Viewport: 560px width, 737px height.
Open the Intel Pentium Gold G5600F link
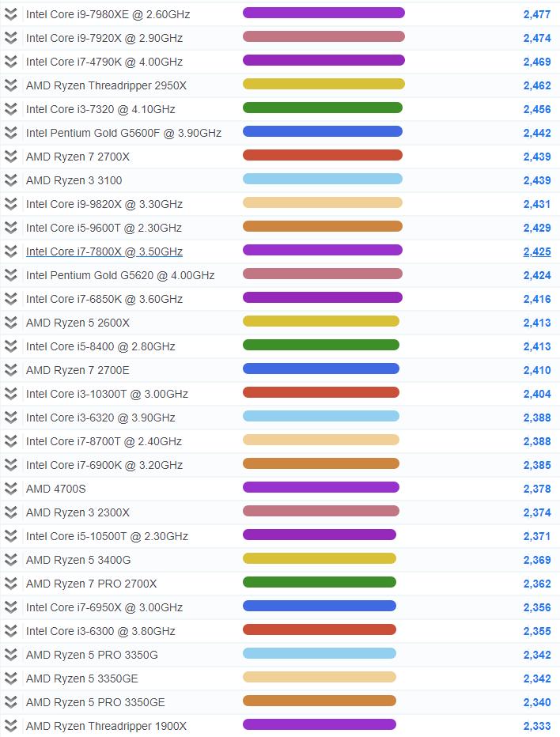(x=123, y=133)
